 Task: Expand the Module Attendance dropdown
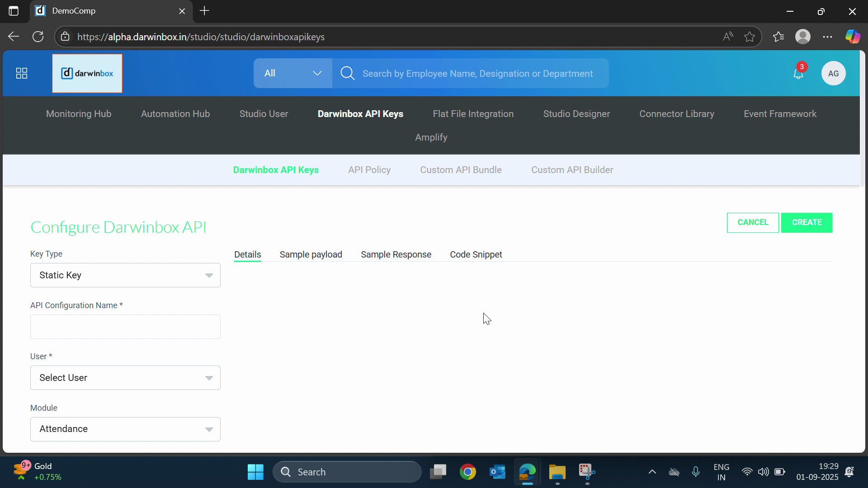(x=125, y=429)
